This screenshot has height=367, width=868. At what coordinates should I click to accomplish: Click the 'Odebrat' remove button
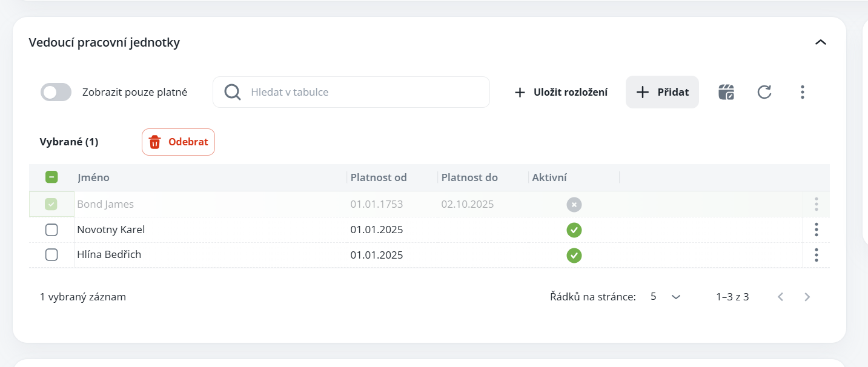(178, 142)
